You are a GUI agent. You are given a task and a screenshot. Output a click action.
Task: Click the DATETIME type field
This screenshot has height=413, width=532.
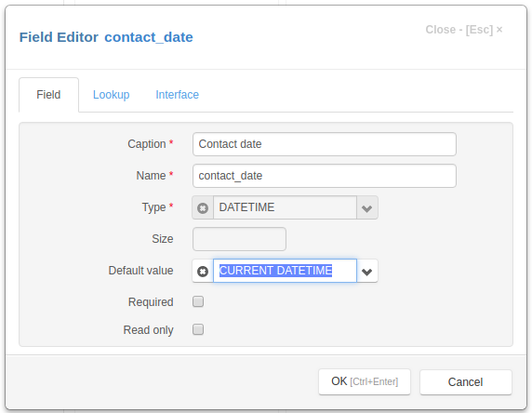(x=285, y=207)
